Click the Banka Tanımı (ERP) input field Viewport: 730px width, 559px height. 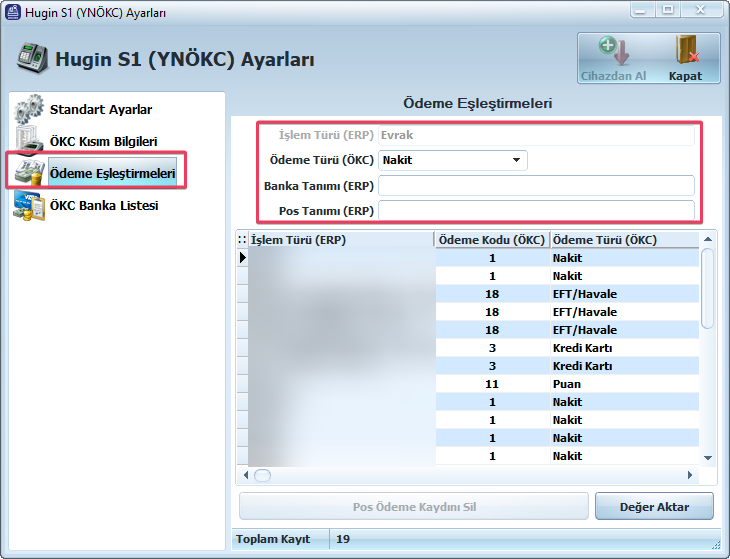pyautogui.click(x=536, y=186)
